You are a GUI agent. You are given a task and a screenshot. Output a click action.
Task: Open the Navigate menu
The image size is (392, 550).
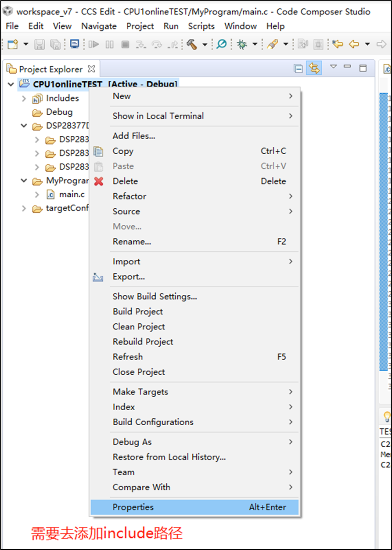(x=99, y=26)
